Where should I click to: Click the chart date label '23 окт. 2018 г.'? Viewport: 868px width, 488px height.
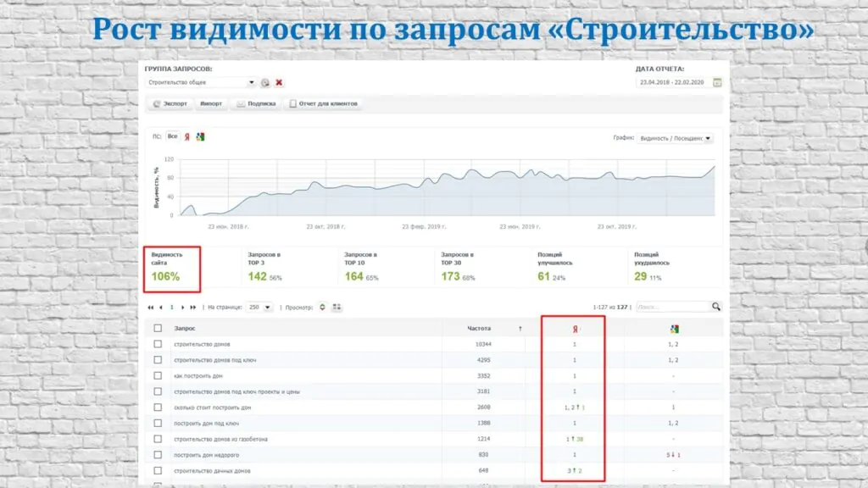click(325, 226)
